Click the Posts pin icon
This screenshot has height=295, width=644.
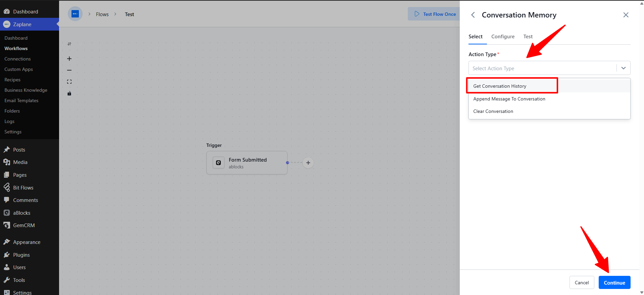click(7, 150)
